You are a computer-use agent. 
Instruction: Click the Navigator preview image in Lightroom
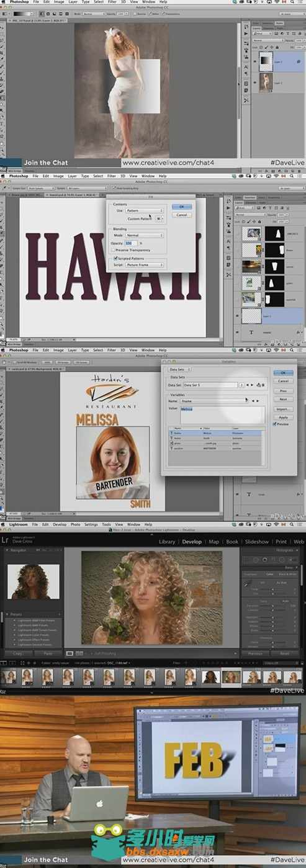[33, 581]
